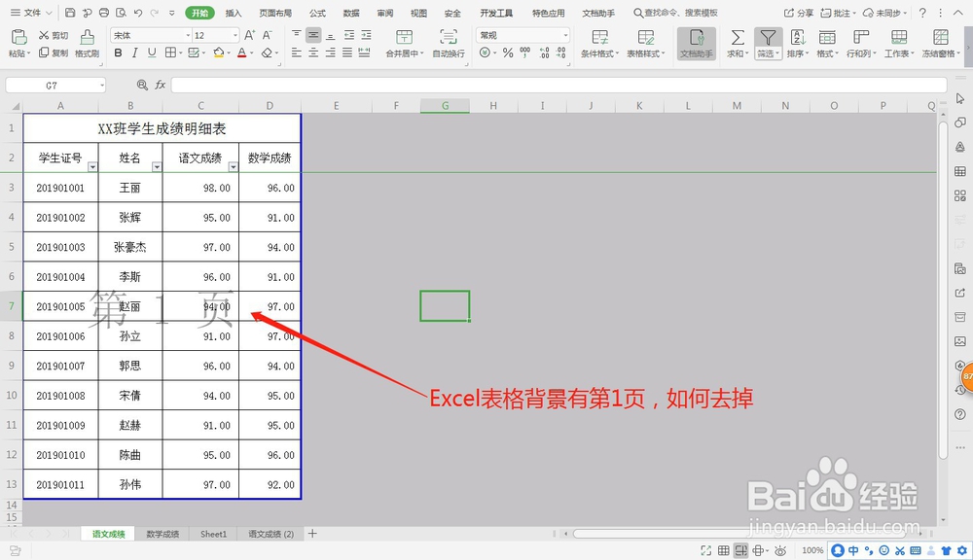Click the red font color A swatch
This screenshot has width=973, height=560.
241,53
